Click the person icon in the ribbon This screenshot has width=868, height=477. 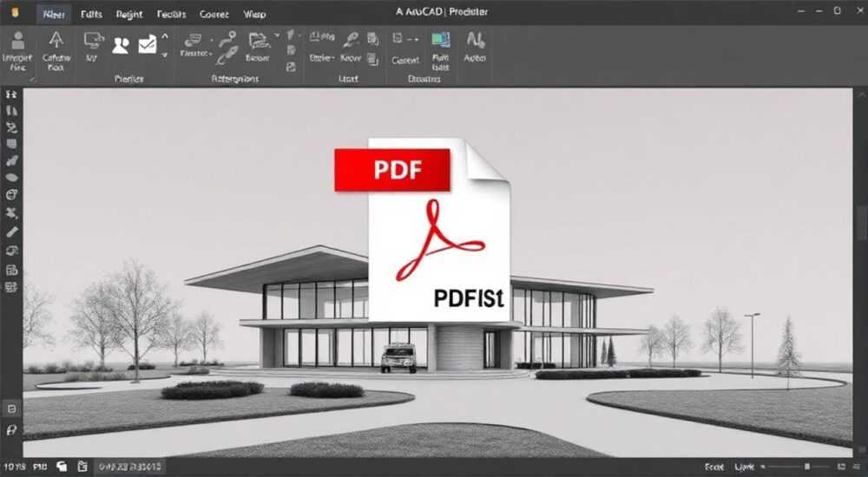(18, 42)
